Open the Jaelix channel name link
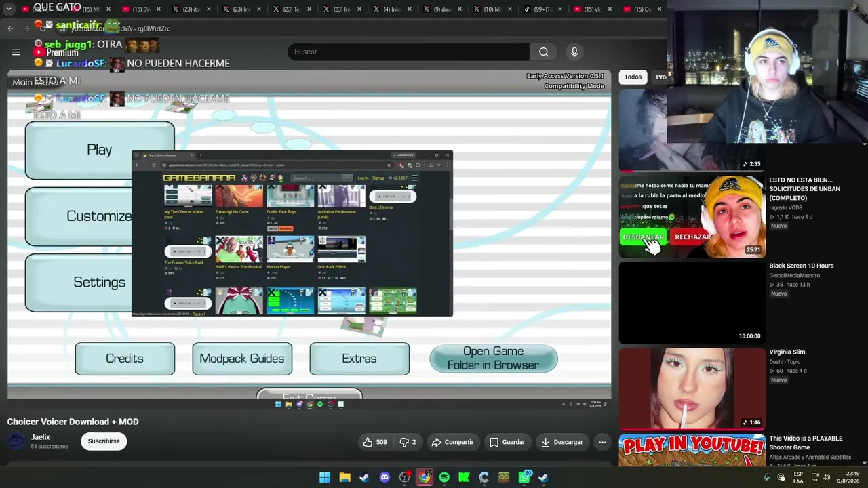868x488 pixels. point(40,437)
